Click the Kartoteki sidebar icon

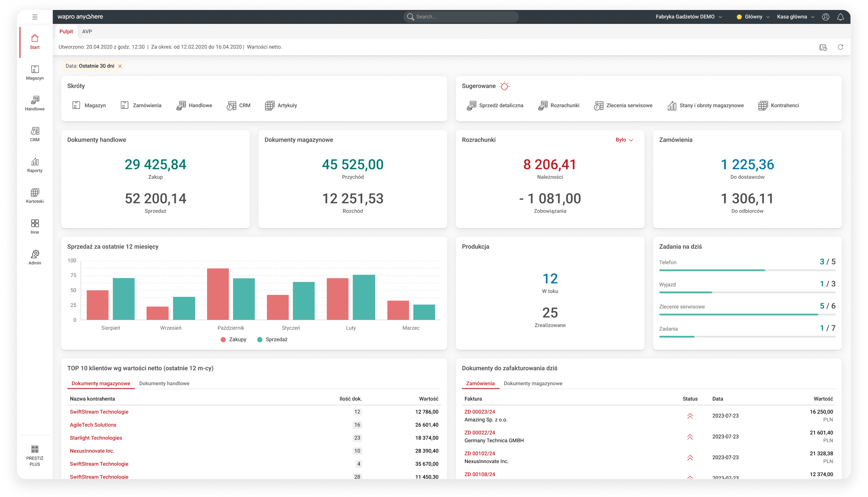(x=34, y=196)
